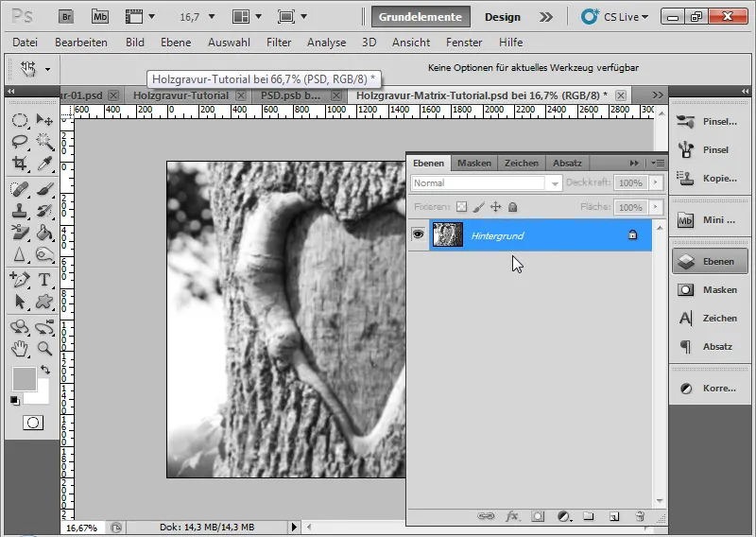Show more workspaces with double chevron
This screenshot has height=537, width=756.
pos(546,17)
